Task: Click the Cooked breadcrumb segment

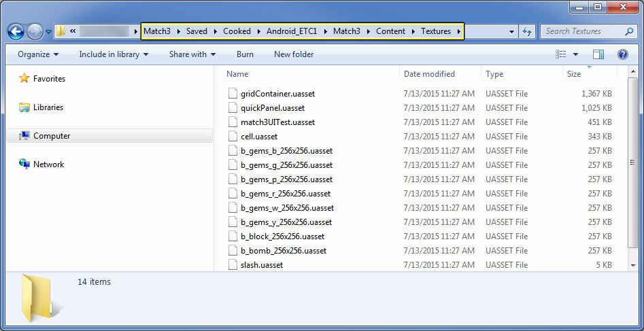Action: click(237, 31)
